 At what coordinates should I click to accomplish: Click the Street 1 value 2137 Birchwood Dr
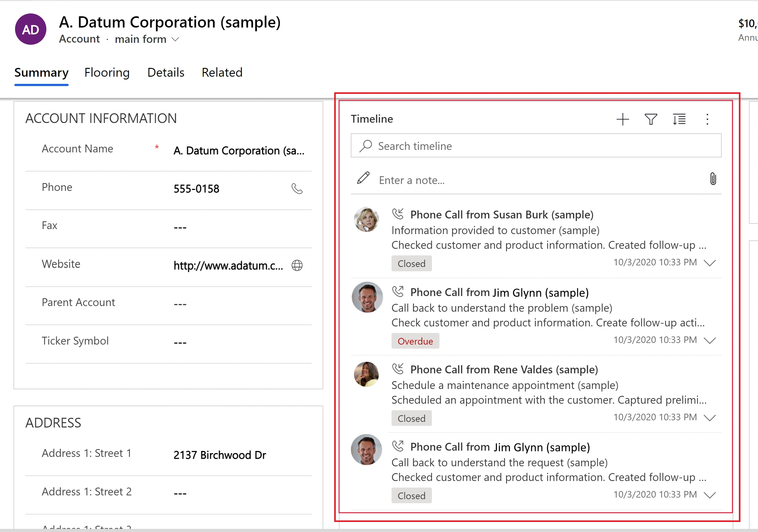click(x=220, y=455)
